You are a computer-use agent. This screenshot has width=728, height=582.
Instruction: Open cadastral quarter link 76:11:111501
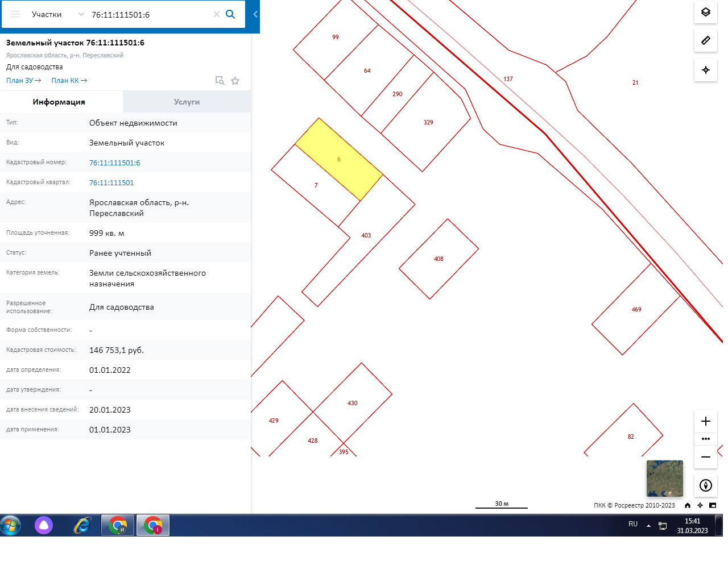click(111, 182)
